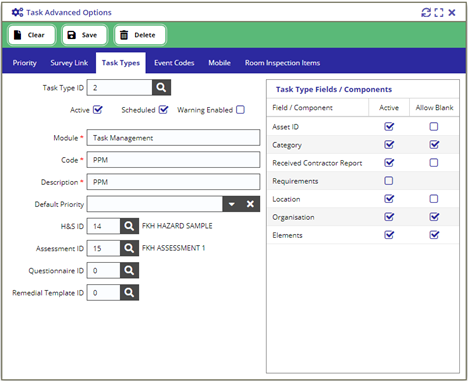468x381 pixels.
Task: Click the H&S ID input field
Action: pyautogui.click(x=104, y=226)
